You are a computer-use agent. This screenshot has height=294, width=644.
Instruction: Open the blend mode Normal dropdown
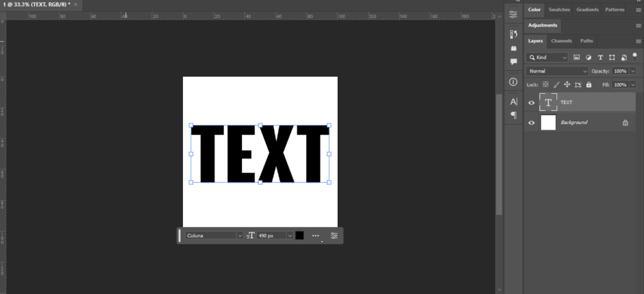point(557,71)
